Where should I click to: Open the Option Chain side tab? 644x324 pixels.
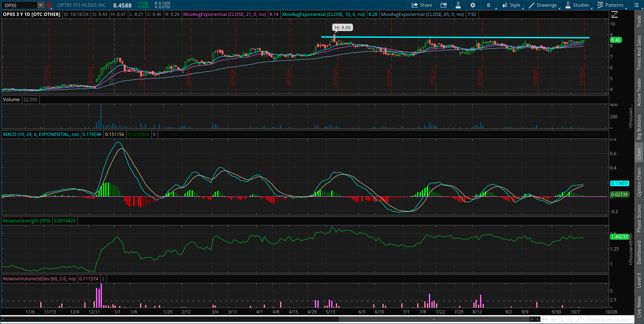point(639,182)
